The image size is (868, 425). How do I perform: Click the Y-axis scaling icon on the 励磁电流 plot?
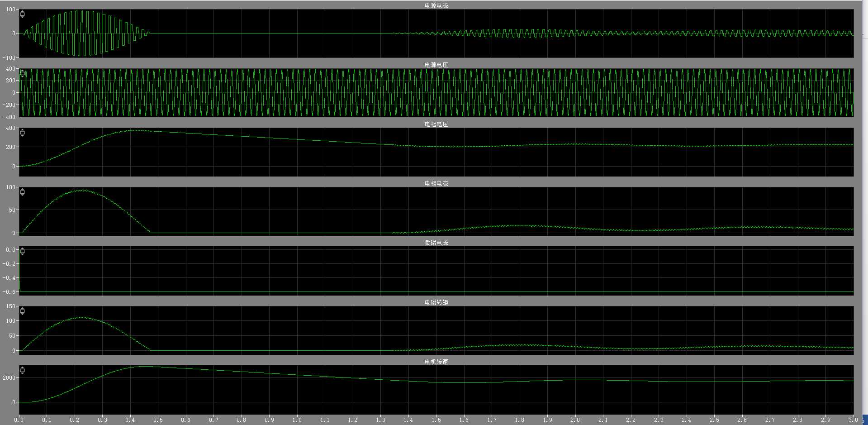pyautogui.click(x=22, y=251)
